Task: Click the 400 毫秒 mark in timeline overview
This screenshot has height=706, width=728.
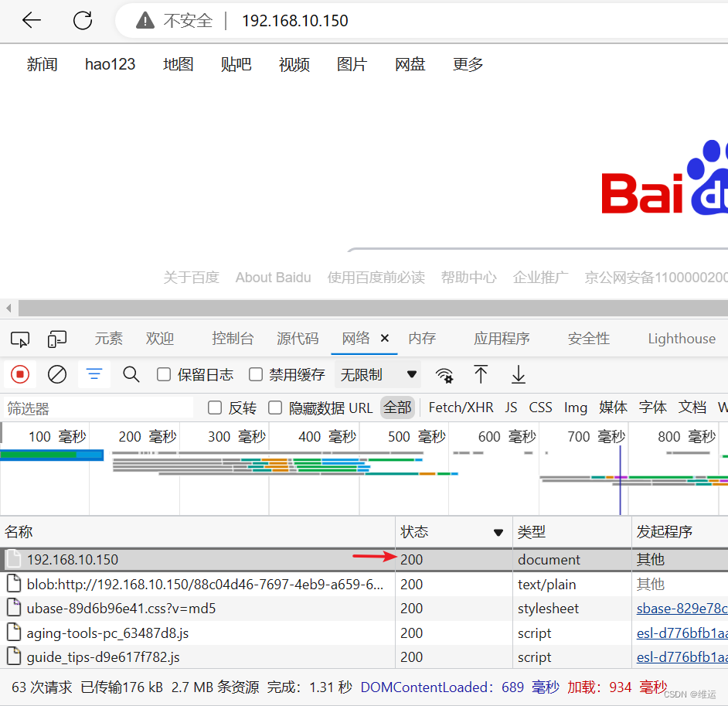Action: point(328,437)
